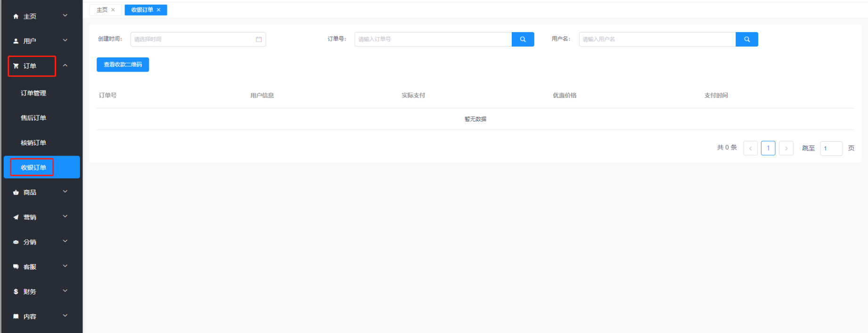
Task: Select page 1 in pagination
Action: pyautogui.click(x=768, y=148)
